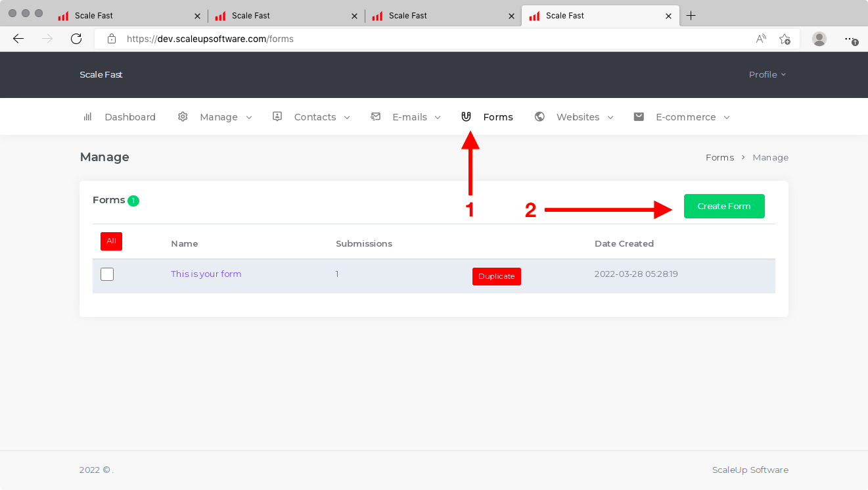The image size is (868, 490).
Task: Close the active fourth Scale Fast tab
Action: pyautogui.click(x=669, y=16)
